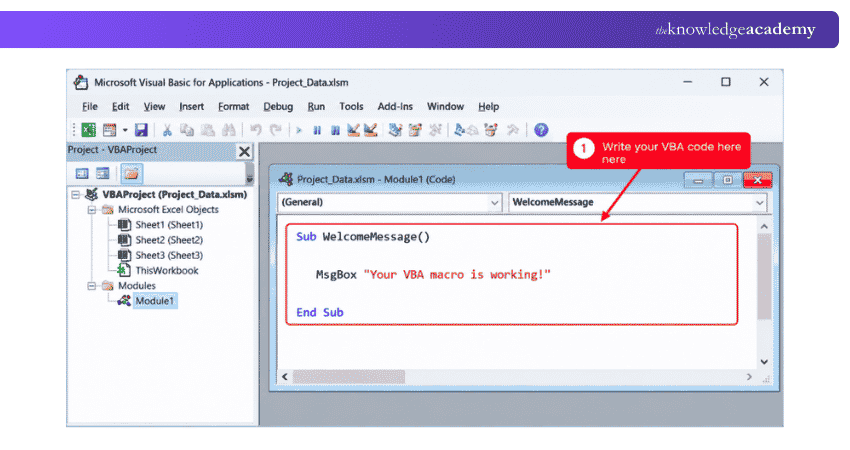850x450 pixels.
Task: Open the Edit menu
Action: tap(120, 107)
